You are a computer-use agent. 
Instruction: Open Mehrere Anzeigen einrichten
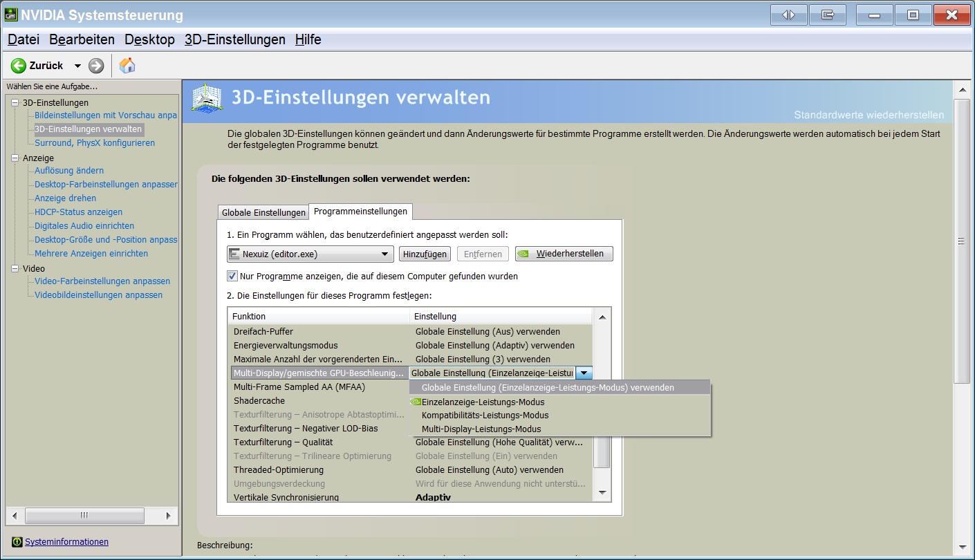pos(91,254)
